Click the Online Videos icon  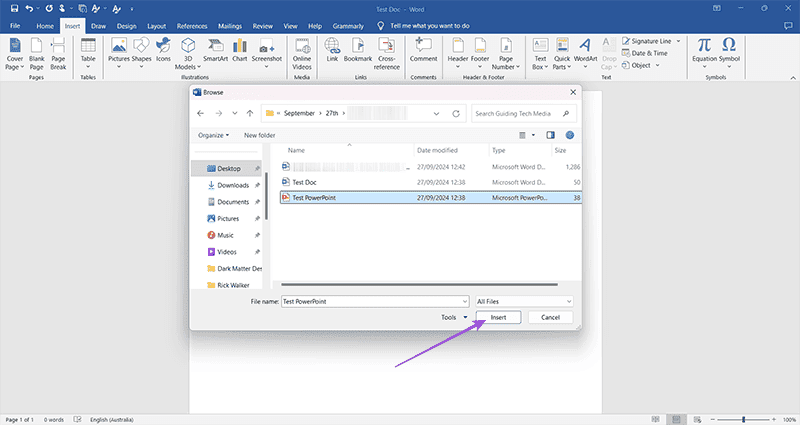(x=302, y=46)
